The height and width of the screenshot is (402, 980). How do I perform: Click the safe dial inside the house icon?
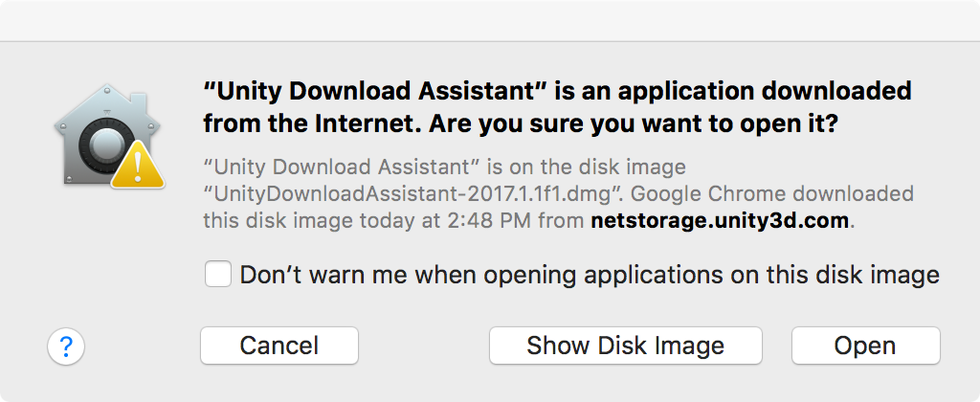tap(101, 147)
